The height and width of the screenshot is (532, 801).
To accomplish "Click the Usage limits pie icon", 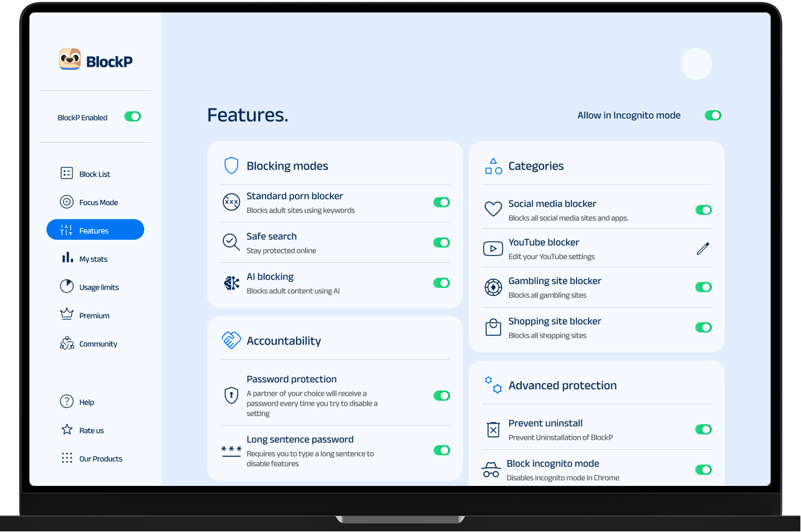I will click(67, 287).
